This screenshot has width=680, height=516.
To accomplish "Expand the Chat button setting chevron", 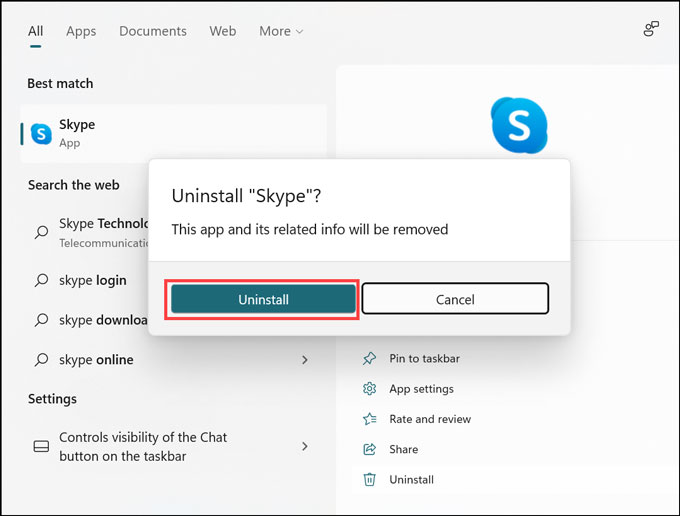I will tap(305, 446).
